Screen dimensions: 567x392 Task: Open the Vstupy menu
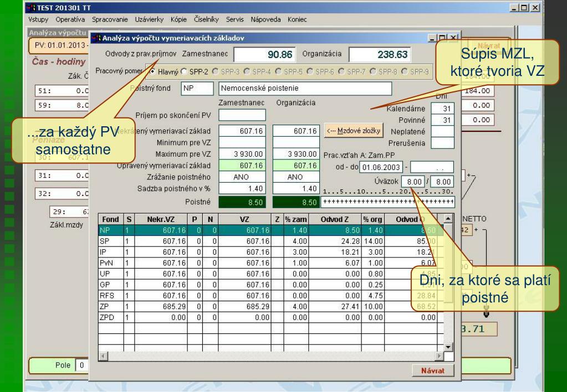[38, 19]
